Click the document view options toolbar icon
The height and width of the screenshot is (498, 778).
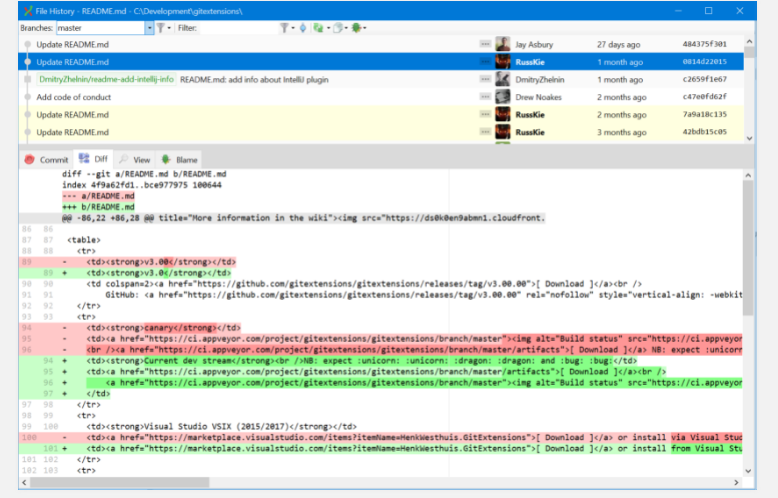click(x=338, y=28)
